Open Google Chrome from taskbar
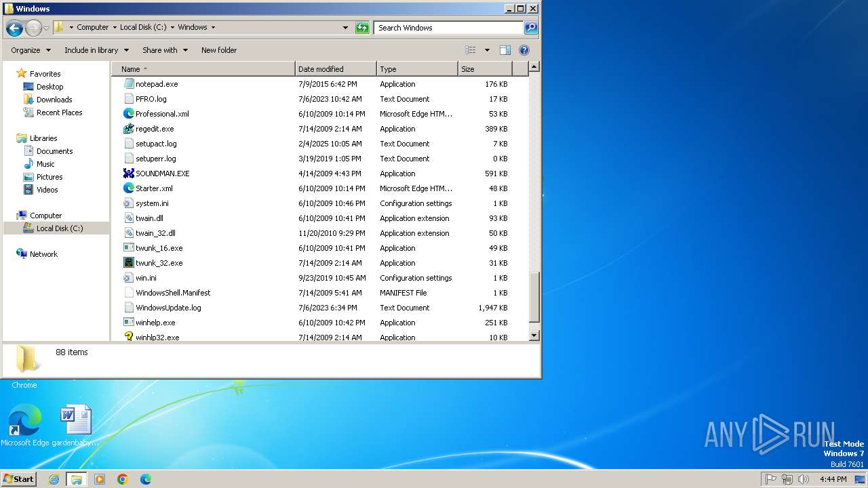Viewport: 868px width, 488px height. coord(123,479)
